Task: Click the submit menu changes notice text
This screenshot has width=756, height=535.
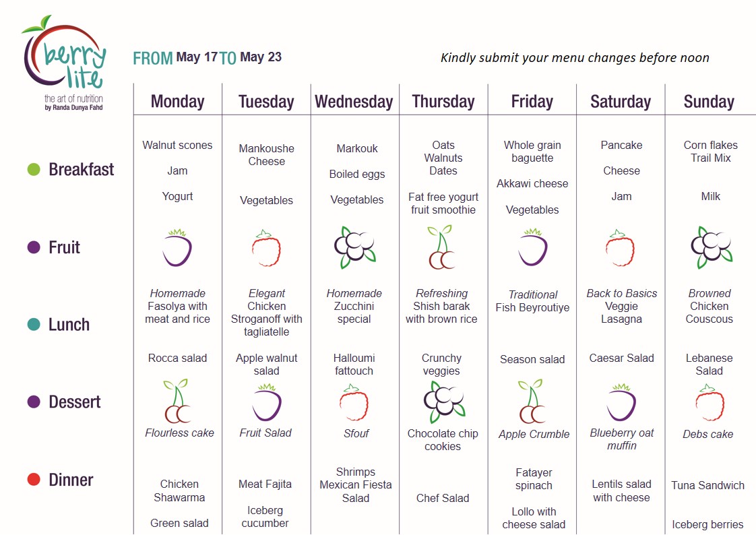Action: 575,58
